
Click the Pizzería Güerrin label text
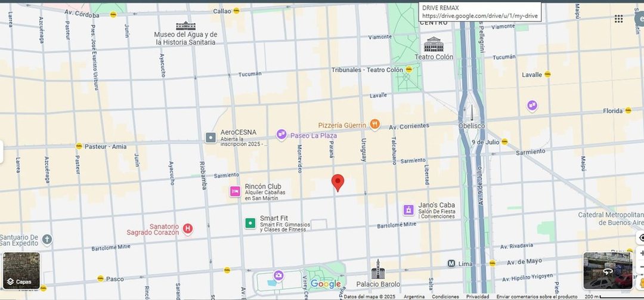pyautogui.click(x=342, y=125)
